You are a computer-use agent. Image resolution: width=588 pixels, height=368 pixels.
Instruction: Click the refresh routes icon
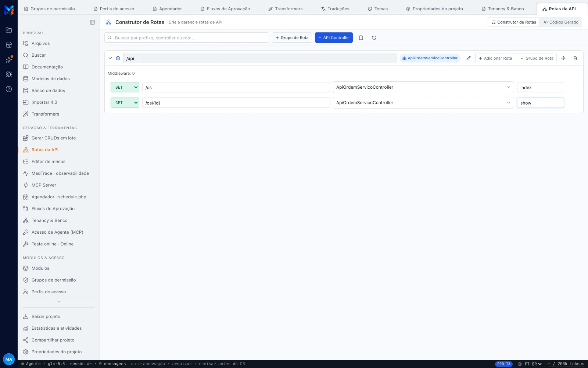coord(374,38)
